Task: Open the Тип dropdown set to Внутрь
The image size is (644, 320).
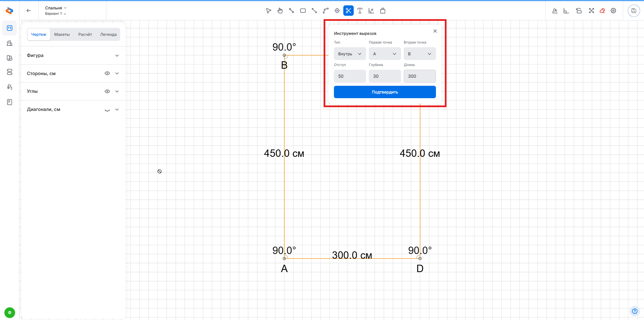Action: 350,54
